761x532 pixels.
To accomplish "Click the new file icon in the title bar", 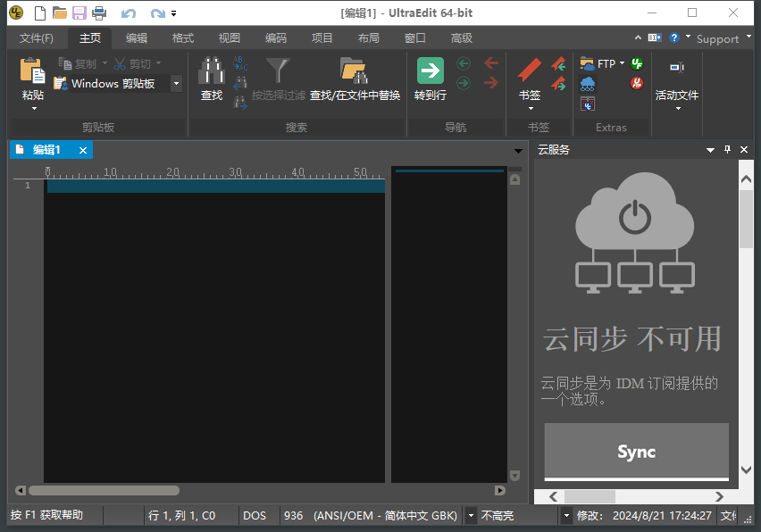I will coord(40,13).
